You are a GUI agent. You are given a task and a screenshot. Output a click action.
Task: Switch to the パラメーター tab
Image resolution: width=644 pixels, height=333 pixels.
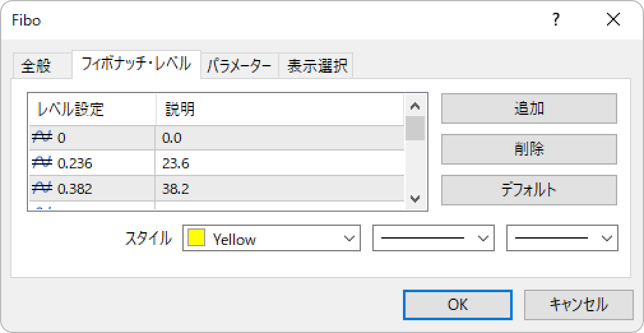[240, 66]
